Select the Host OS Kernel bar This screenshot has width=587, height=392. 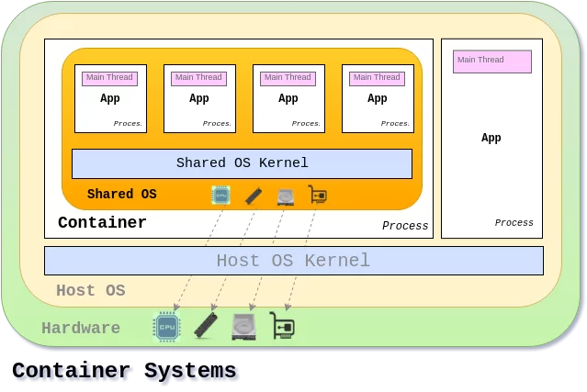pyautogui.click(x=294, y=261)
